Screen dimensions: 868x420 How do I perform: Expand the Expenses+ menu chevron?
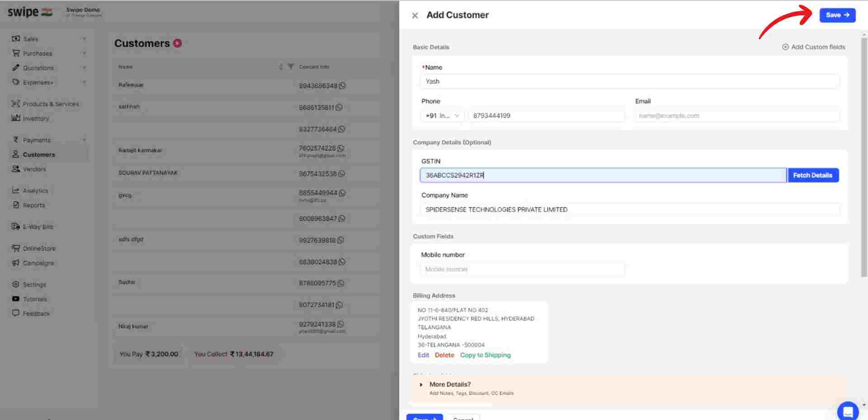click(x=84, y=82)
